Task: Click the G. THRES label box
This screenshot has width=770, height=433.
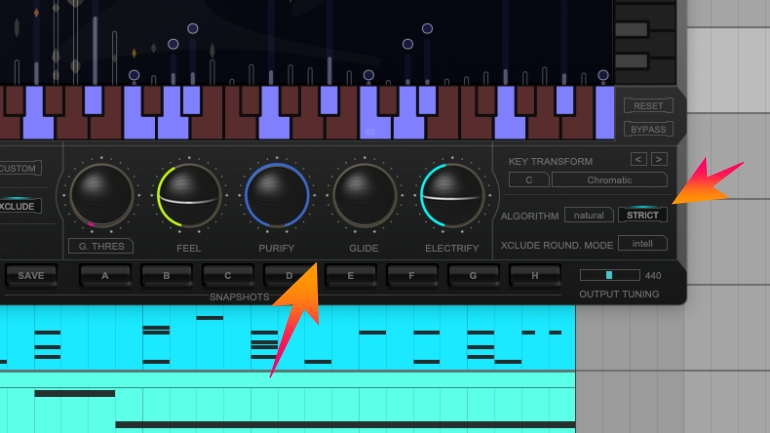Action: [100, 246]
